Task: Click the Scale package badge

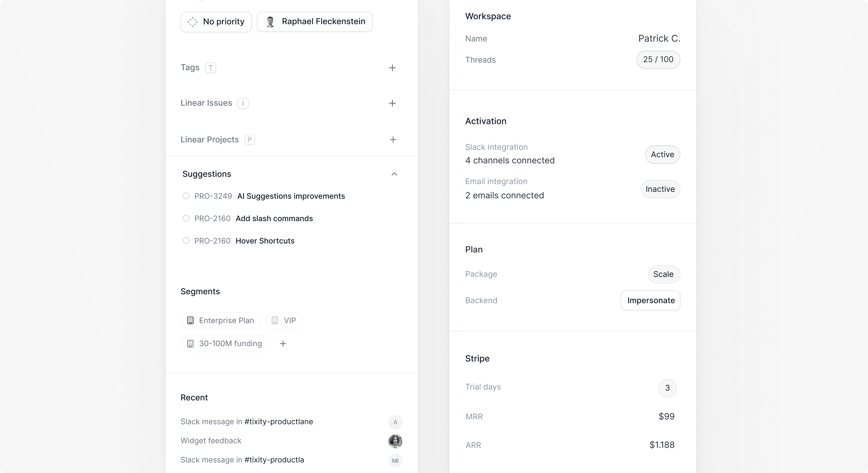Action: click(x=663, y=274)
